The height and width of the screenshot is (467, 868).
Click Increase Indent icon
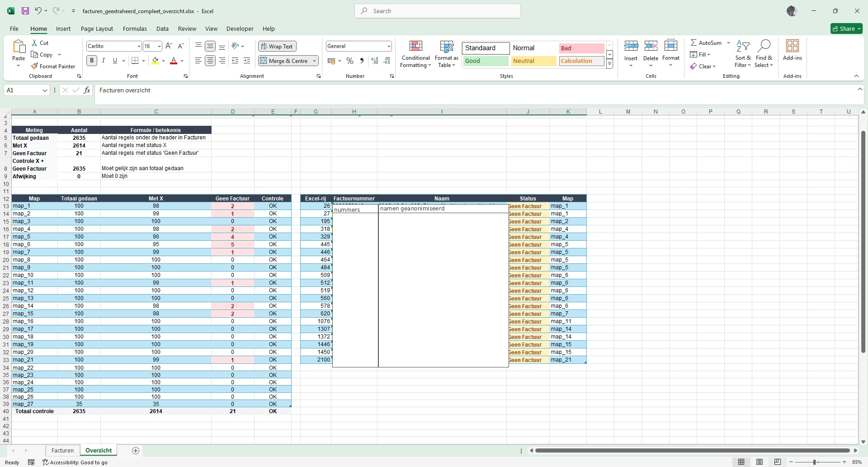click(247, 61)
